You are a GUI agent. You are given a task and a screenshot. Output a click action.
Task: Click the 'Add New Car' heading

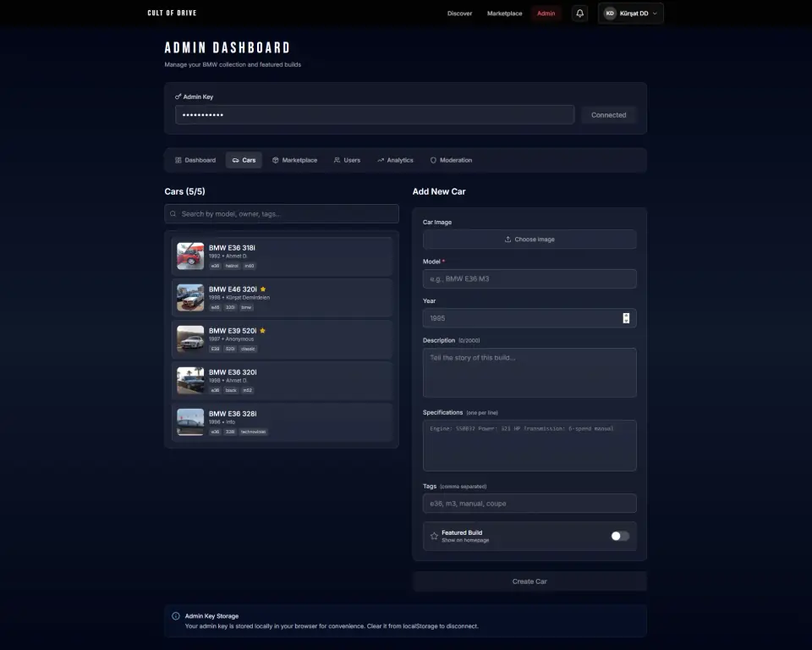[x=439, y=191]
